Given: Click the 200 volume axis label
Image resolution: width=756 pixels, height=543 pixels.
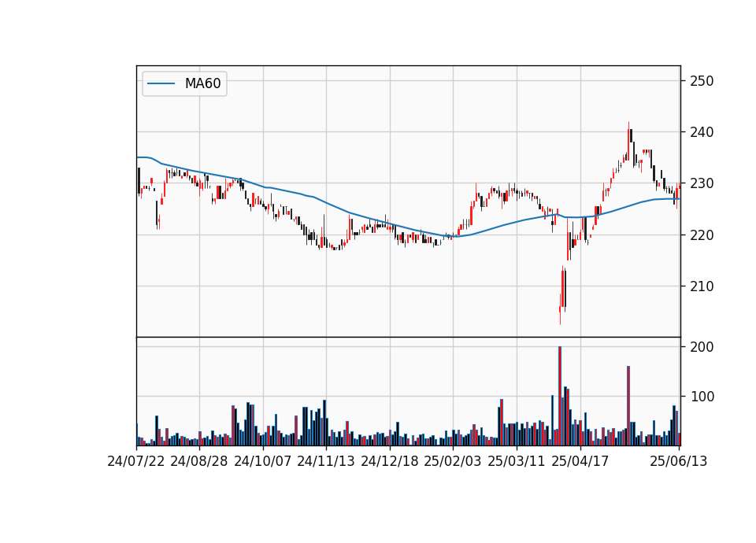Looking at the screenshot, I should click(x=702, y=347).
